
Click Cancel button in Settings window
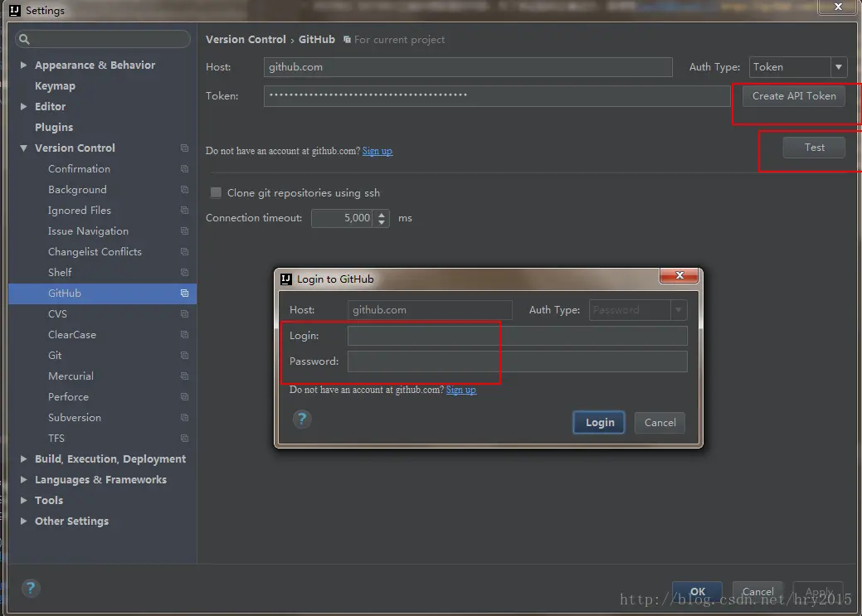[x=757, y=591]
